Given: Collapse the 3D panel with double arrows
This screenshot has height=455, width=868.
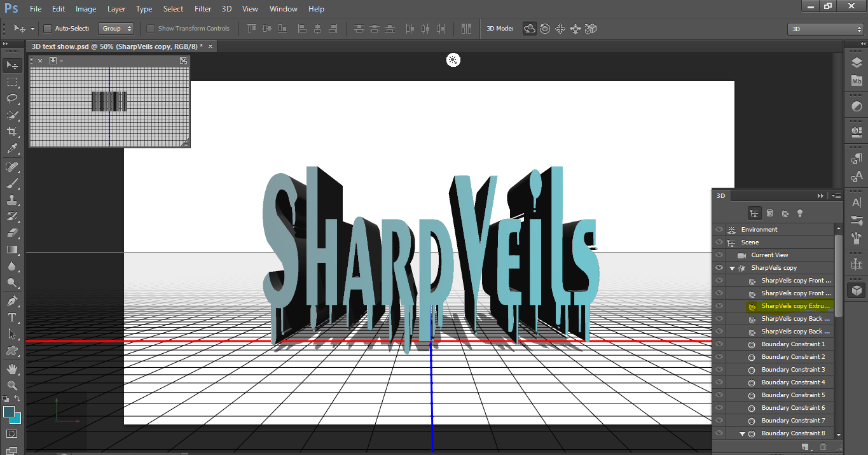Looking at the screenshot, I should pos(821,196).
